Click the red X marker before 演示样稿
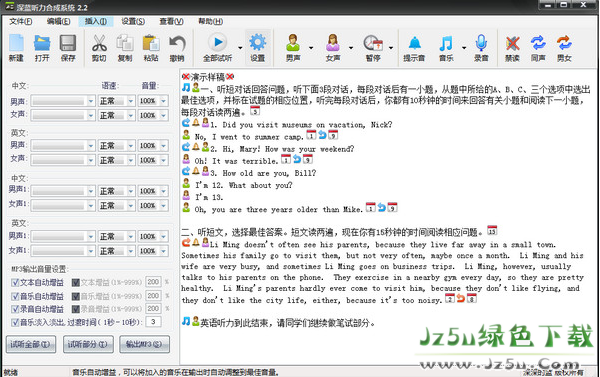Viewport: 600px width, 377px height. (186, 77)
